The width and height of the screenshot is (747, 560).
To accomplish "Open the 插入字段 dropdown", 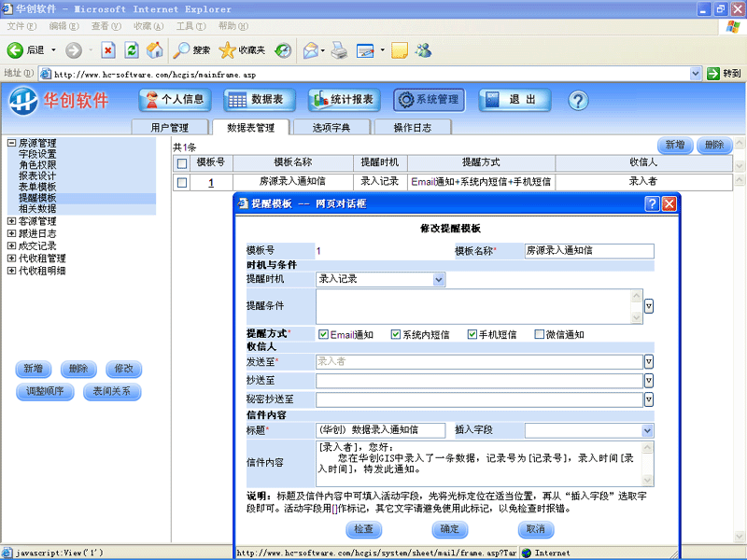I will 647,431.
